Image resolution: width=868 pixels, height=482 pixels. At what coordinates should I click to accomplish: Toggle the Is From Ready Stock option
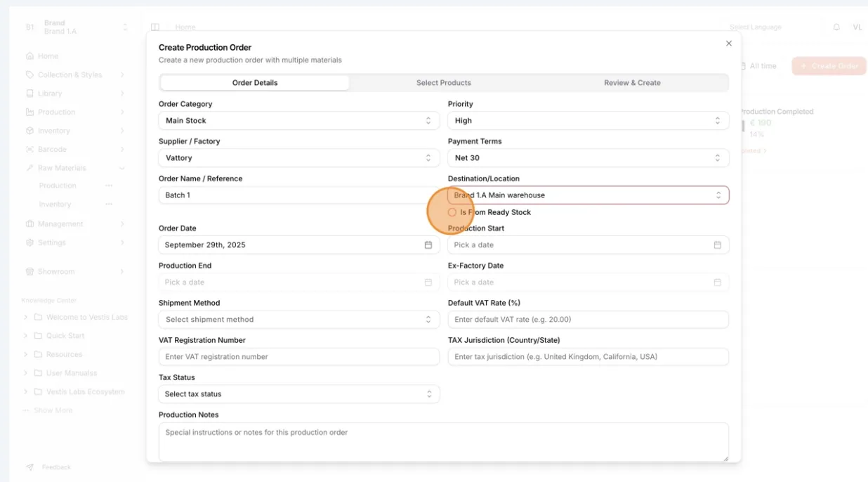[x=452, y=212]
